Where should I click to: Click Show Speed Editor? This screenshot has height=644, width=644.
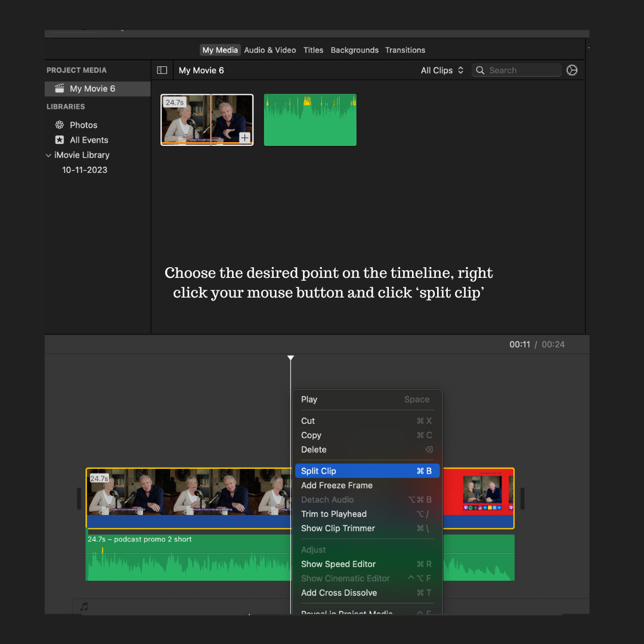pos(338,563)
